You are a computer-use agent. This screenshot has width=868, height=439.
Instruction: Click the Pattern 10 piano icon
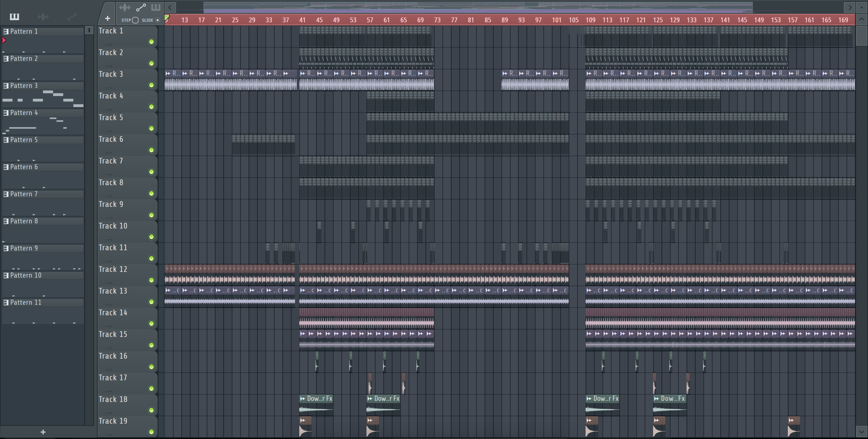click(6, 276)
